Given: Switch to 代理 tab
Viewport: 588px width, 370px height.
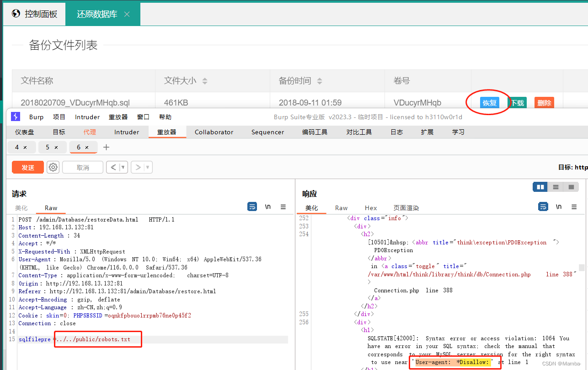Looking at the screenshot, I should coord(90,132).
